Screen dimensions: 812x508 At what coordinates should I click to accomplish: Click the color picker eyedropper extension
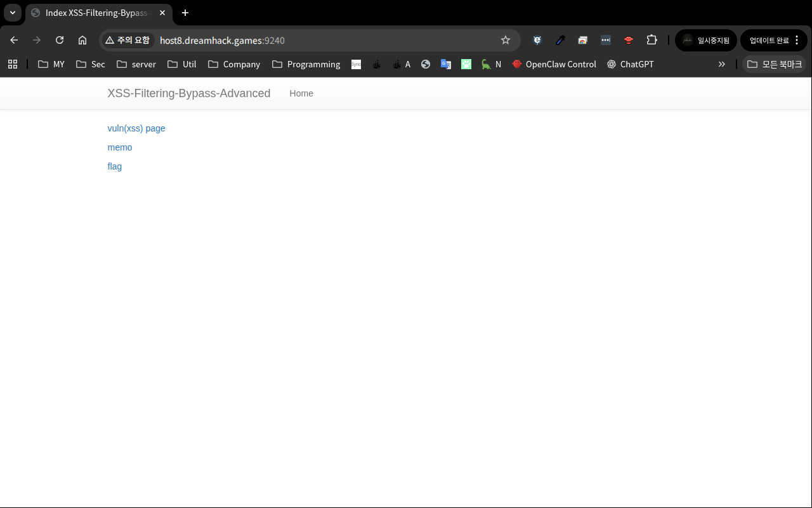pos(560,40)
